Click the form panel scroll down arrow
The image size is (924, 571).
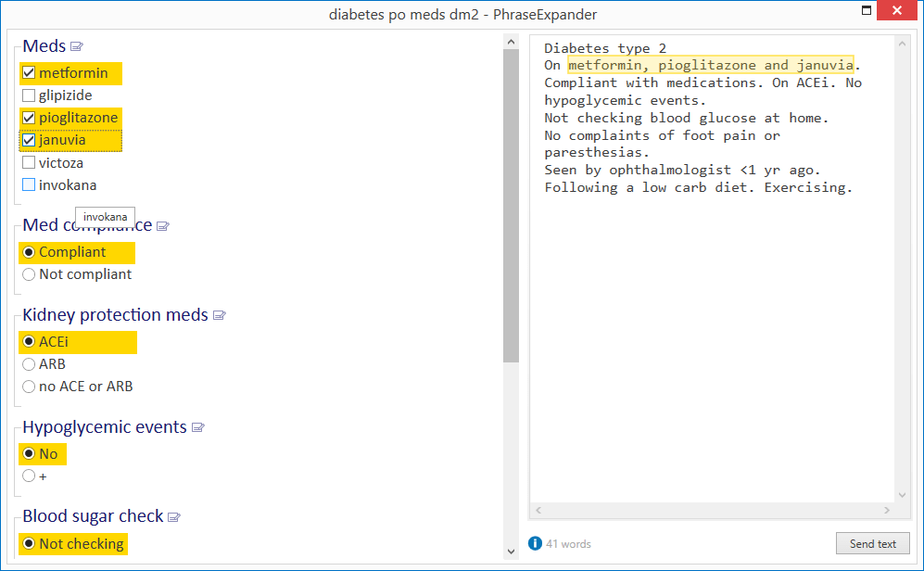(511, 552)
